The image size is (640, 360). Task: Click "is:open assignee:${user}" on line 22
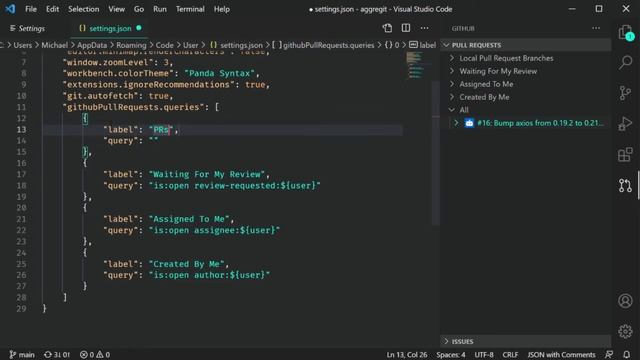pyautogui.click(x=214, y=230)
